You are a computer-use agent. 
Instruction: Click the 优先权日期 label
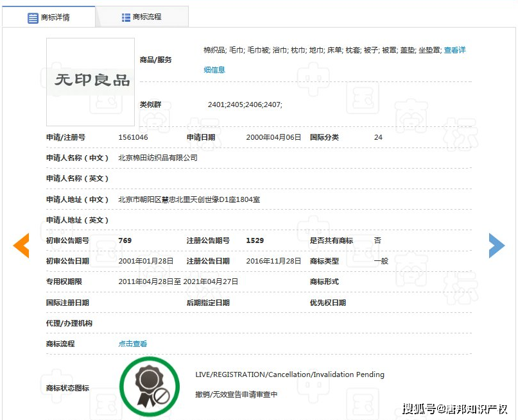328,303
